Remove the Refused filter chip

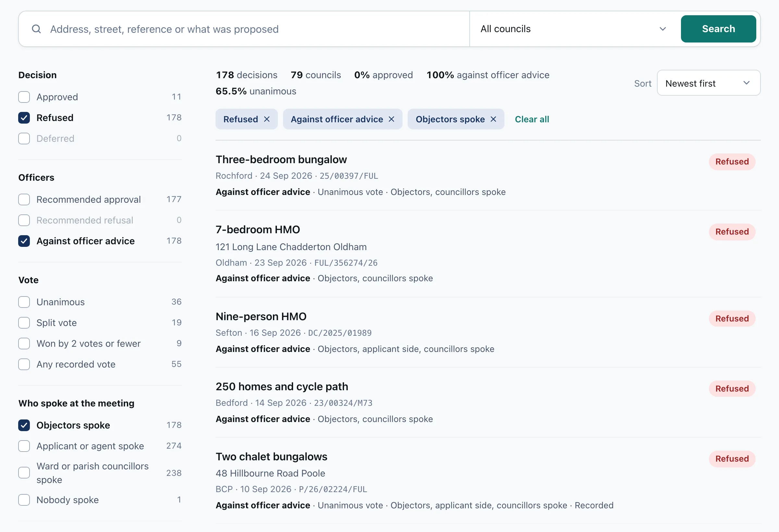click(267, 119)
